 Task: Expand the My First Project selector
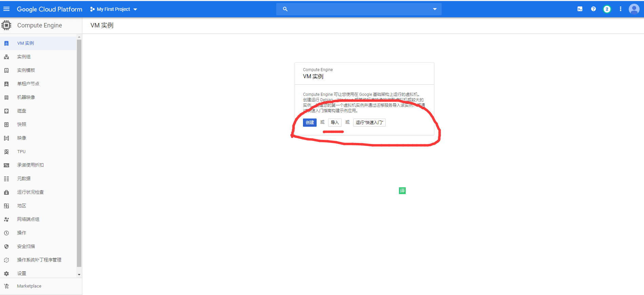click(x=114, y=9)
